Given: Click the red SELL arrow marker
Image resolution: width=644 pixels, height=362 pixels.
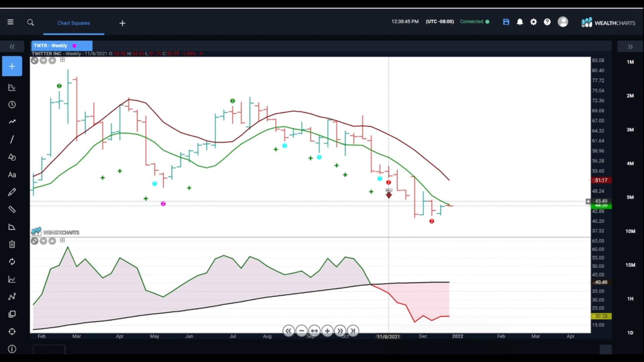Looking at the screenshot, I should click(x=389, y=194).
